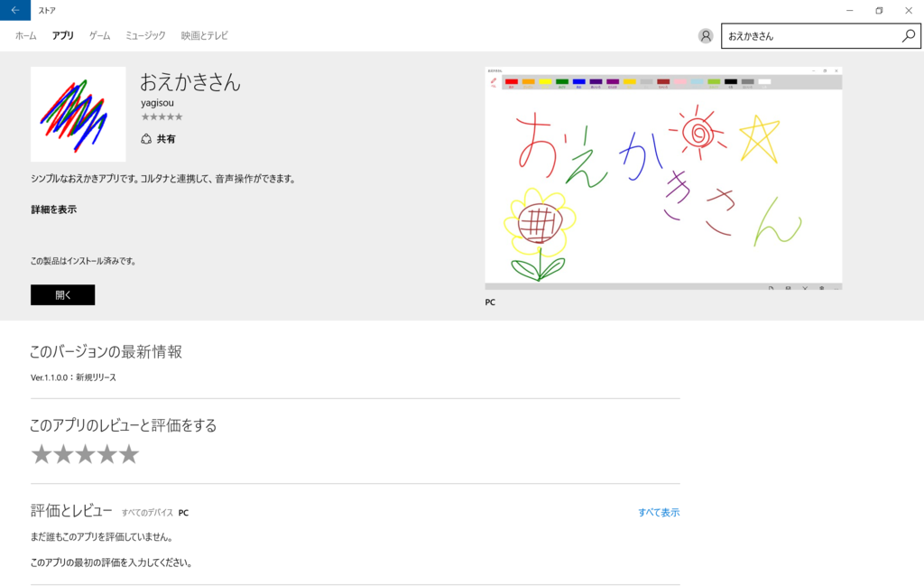Click the 共有 share icon
Image resolution: width=924 pixels, height=586 pixels.
[147, 139]
